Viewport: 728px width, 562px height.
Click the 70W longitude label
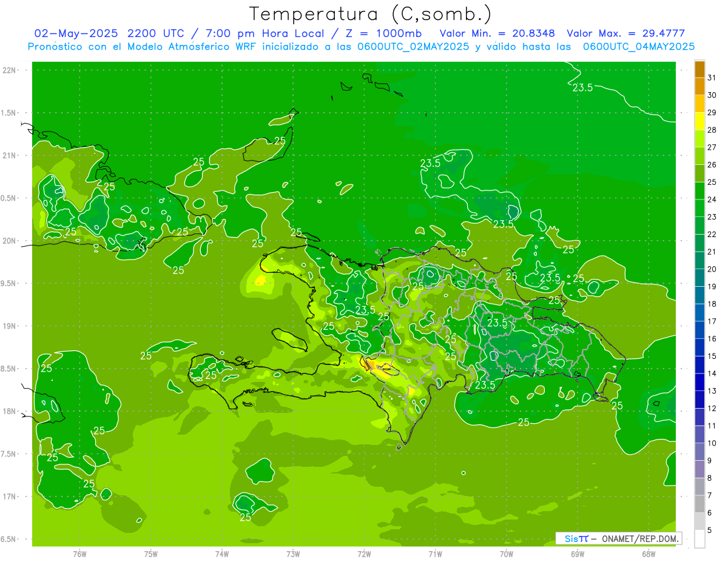tap(506, 554)
